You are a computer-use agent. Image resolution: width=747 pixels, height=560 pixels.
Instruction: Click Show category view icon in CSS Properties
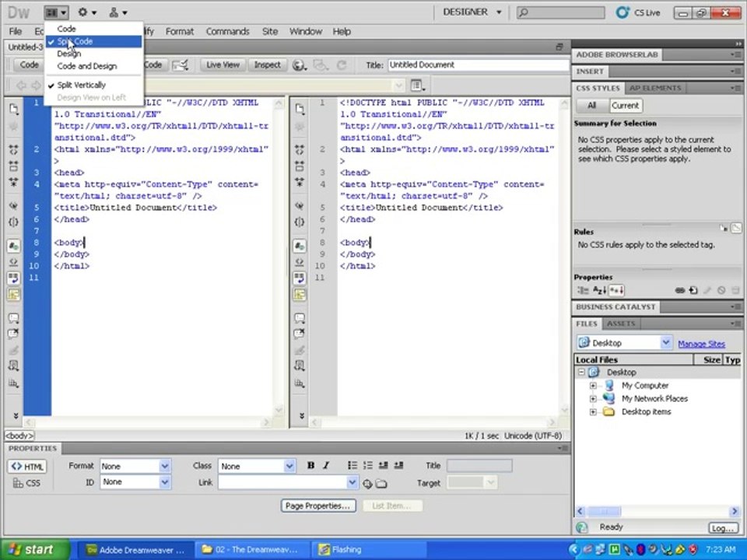pos(583,290)
